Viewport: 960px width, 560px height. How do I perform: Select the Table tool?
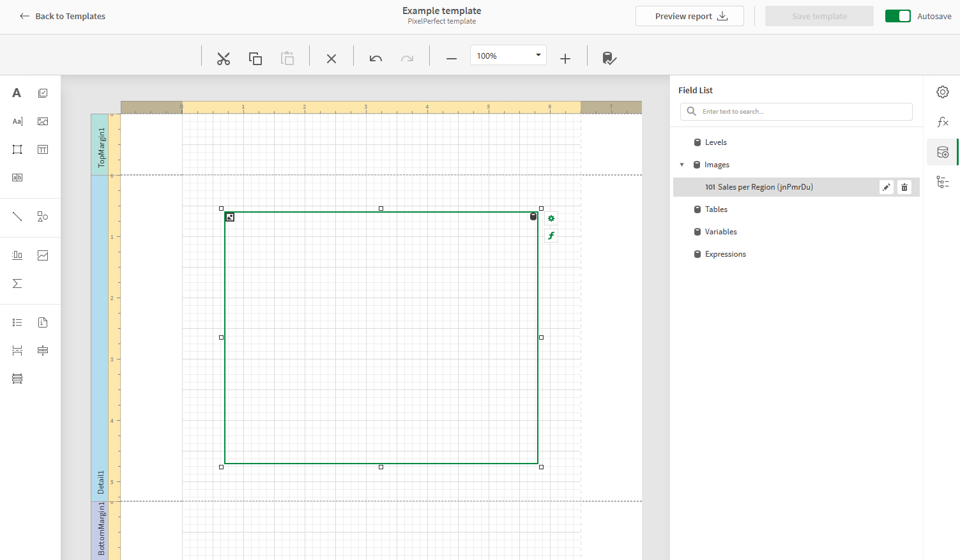(x=42, y=149)
